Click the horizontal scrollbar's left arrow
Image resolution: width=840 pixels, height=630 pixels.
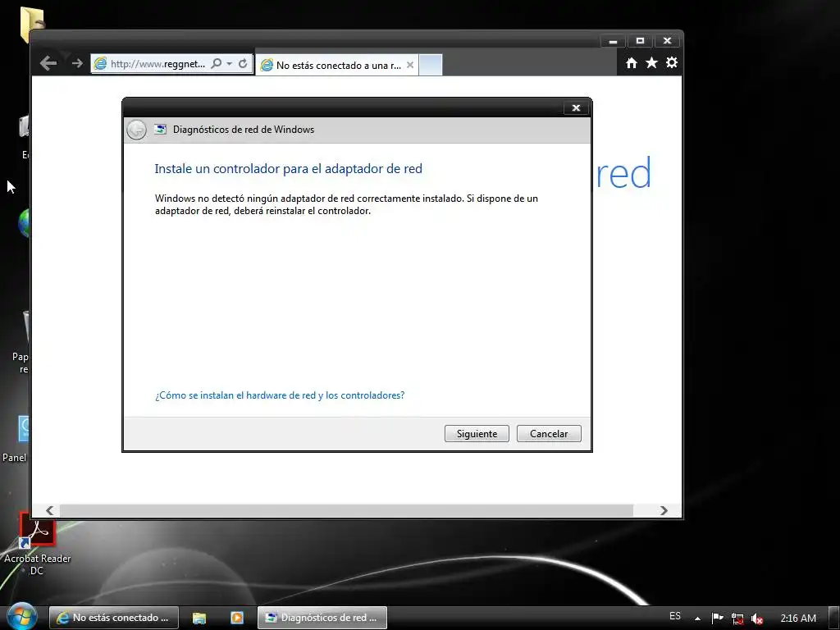[49, 510]
